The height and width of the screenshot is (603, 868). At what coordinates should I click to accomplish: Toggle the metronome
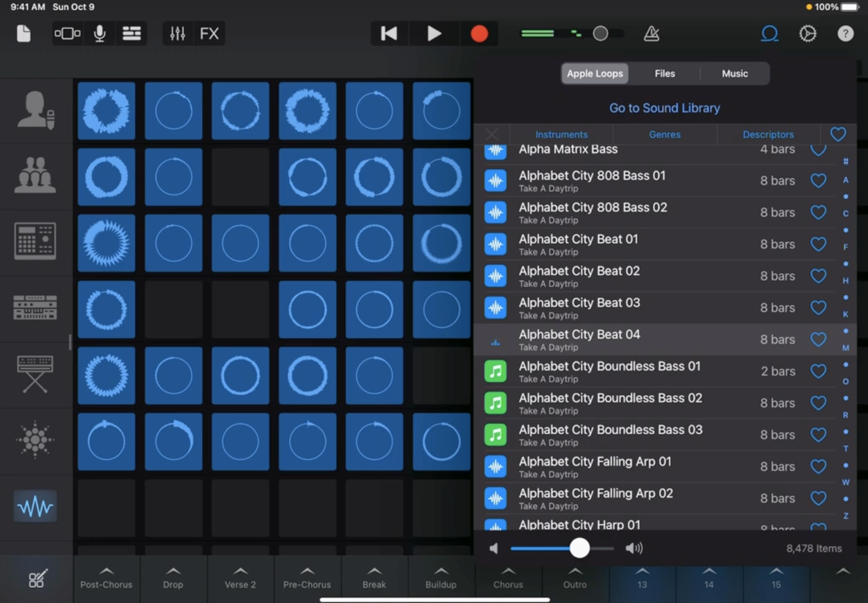coord(651,33)
